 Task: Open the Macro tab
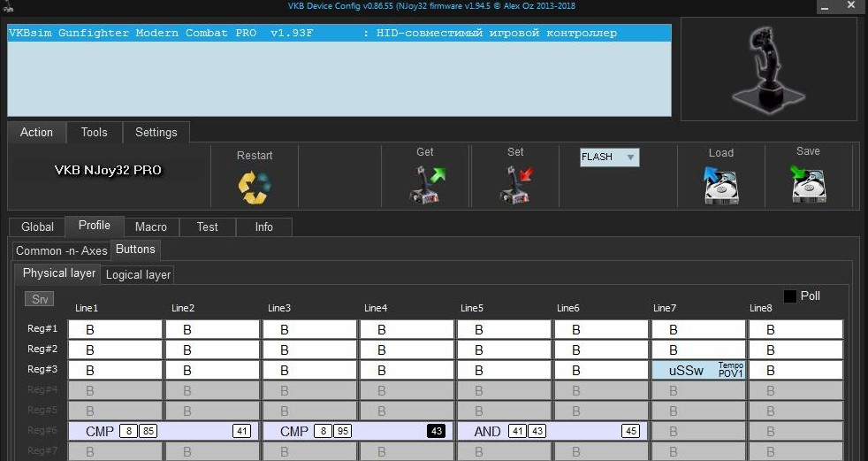point(151,227)
